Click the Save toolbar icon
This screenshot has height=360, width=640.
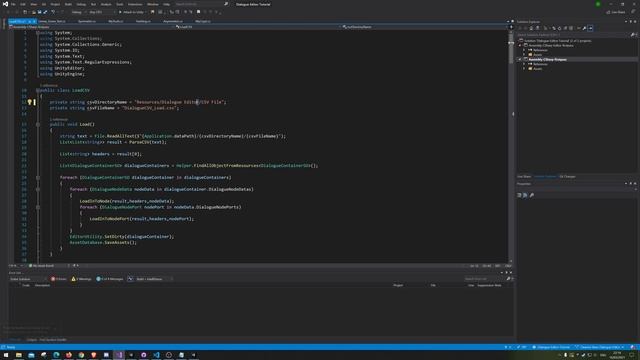pos(39,12)
